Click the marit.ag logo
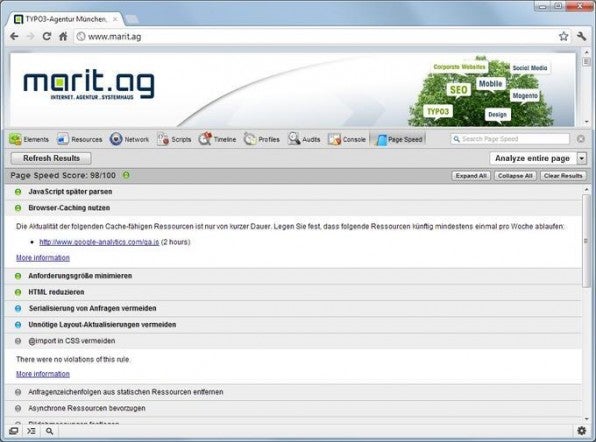Viewport: 596px width, 442px height. tap(89, 84)
